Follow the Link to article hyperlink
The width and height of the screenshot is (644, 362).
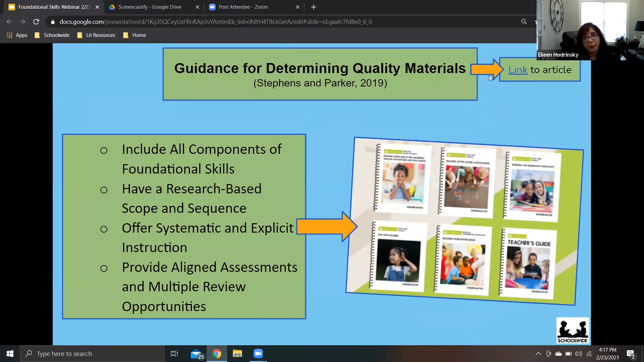tap(518, 70)
